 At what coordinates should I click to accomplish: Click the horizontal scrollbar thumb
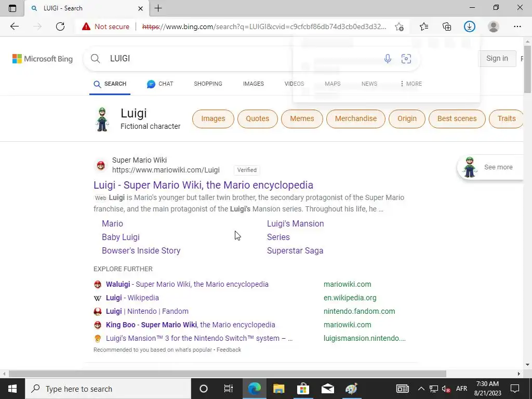[228, 374]
